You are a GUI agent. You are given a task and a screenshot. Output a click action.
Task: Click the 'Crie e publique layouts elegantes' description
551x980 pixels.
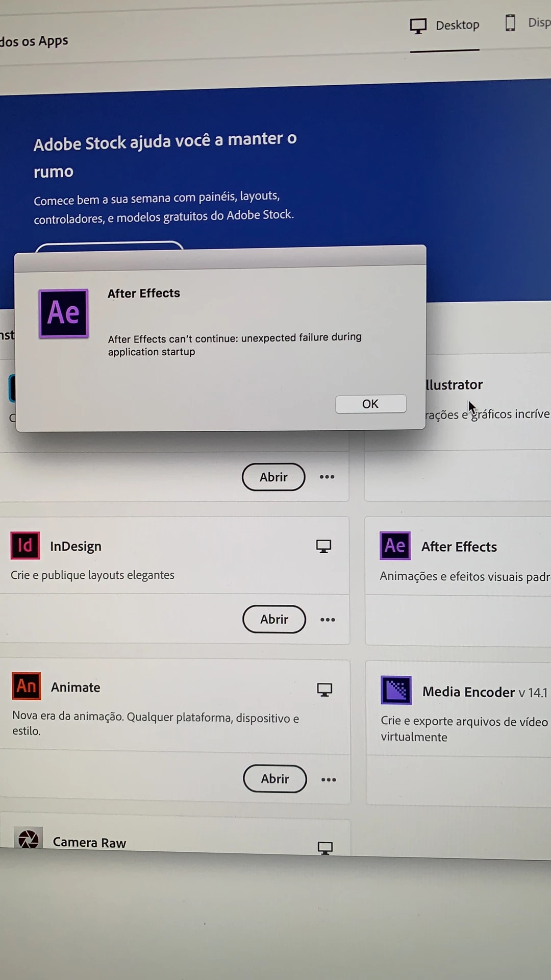coord(92,575)
